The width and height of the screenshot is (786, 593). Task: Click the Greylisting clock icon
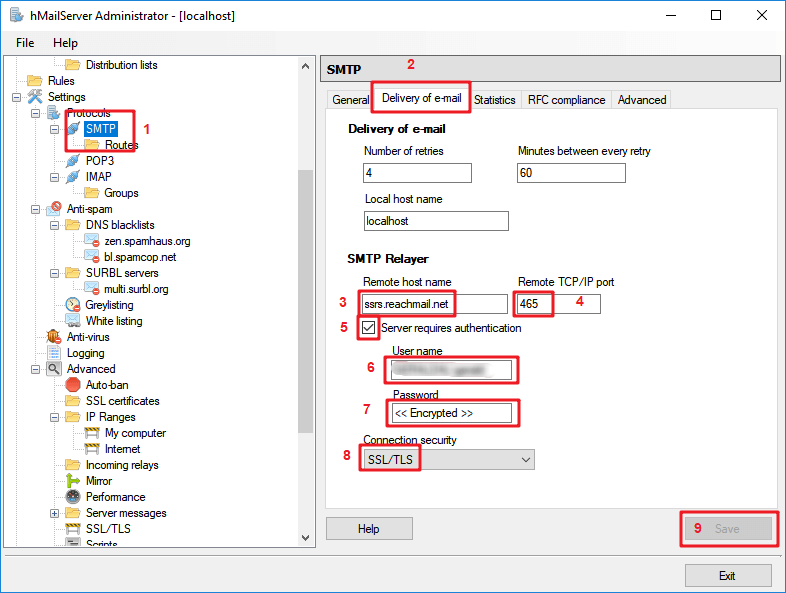73,305
